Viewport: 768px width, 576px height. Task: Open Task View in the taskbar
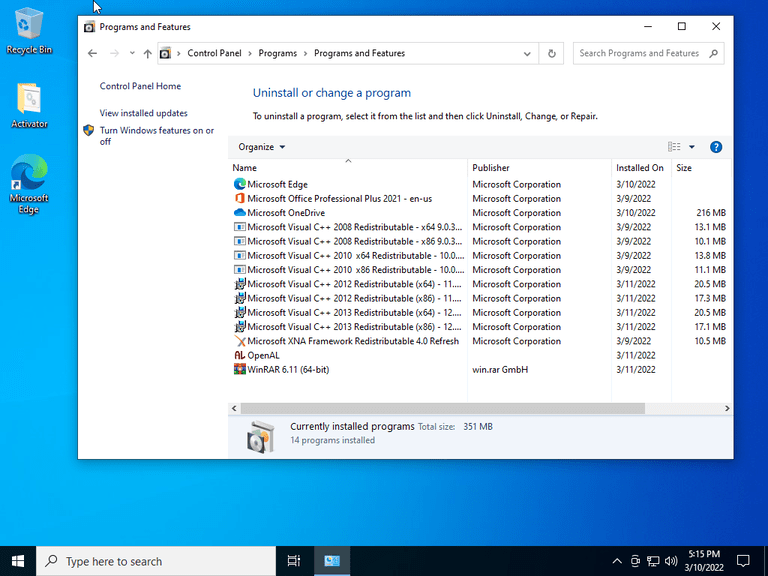point(293,561)
